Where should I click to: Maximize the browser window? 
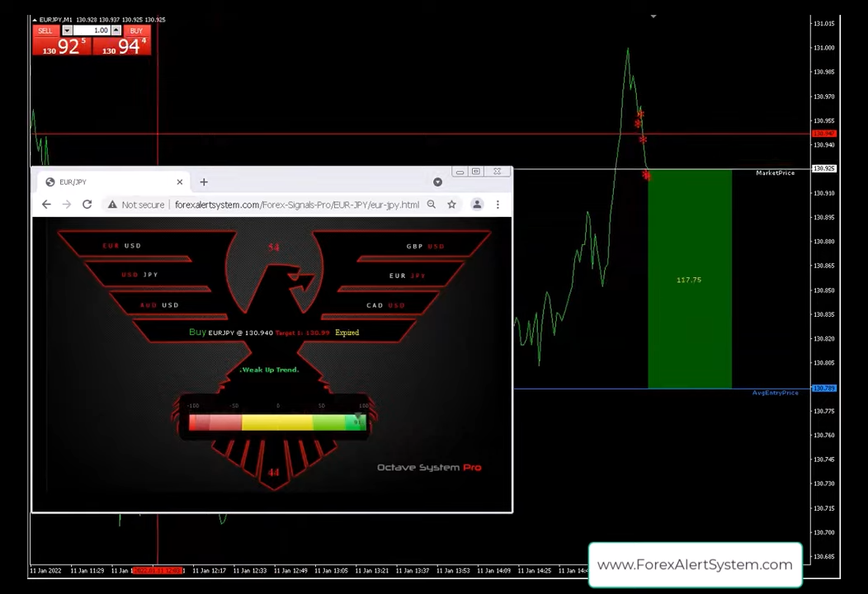tap(476, 172)
